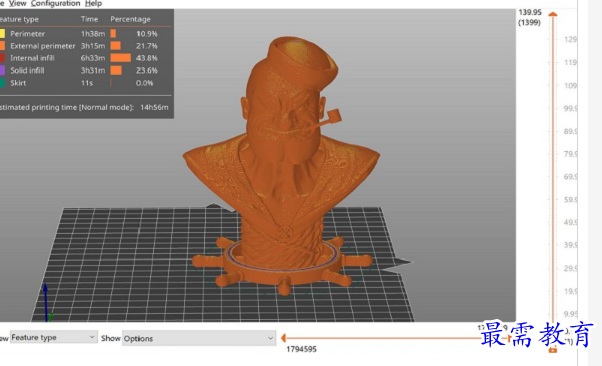Click the 3h15m External perimeter time
Image resolution: width=602 pixels, height=366 pixels.
point(93,46)
